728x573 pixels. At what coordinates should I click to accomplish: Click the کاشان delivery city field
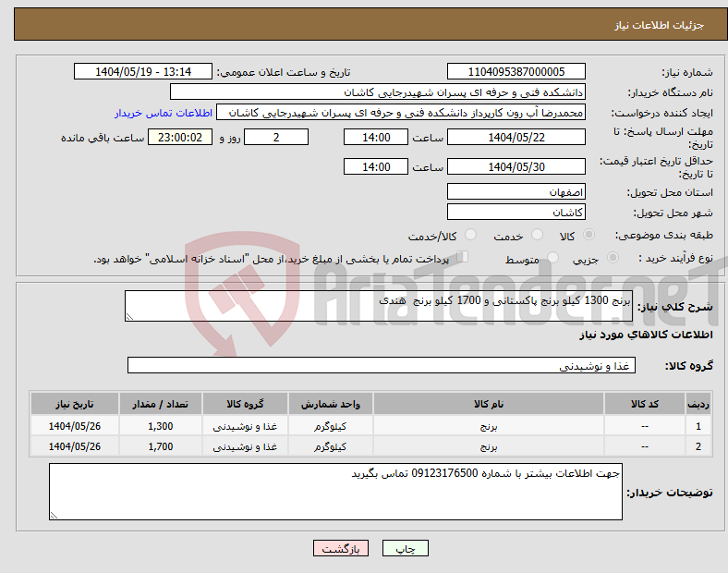pos(516,212)
